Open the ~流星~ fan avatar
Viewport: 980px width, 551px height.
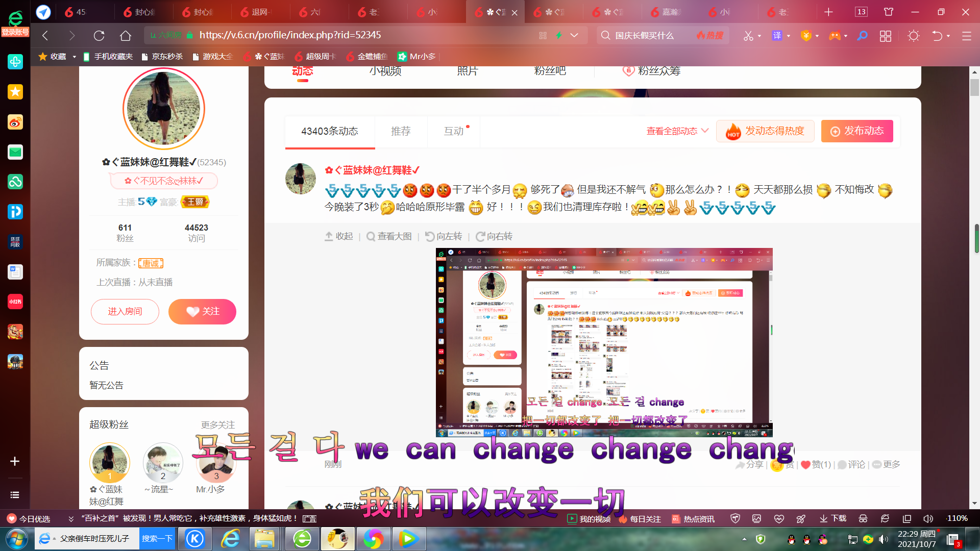163,462
